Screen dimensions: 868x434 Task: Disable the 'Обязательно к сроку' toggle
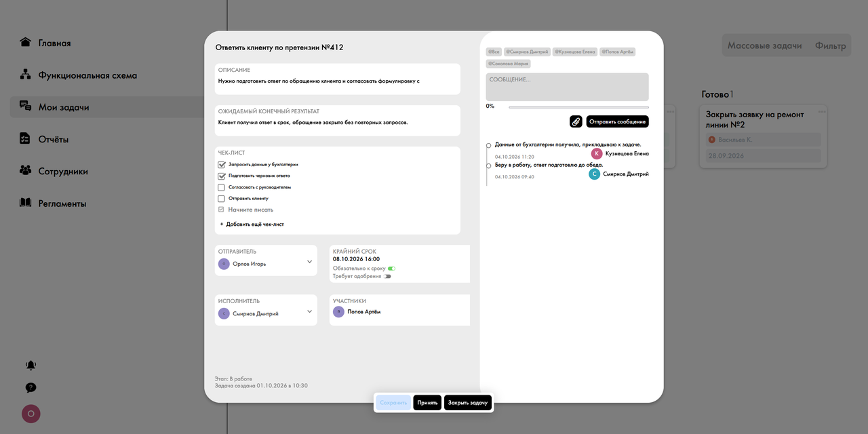[x=391, y=269]
